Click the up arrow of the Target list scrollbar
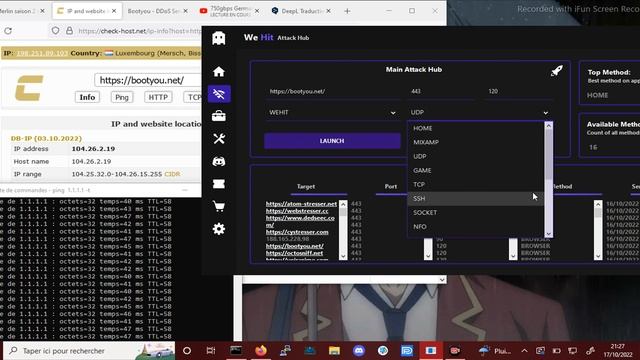The height and width of the screenshot is (360, 640). [343, 204]
